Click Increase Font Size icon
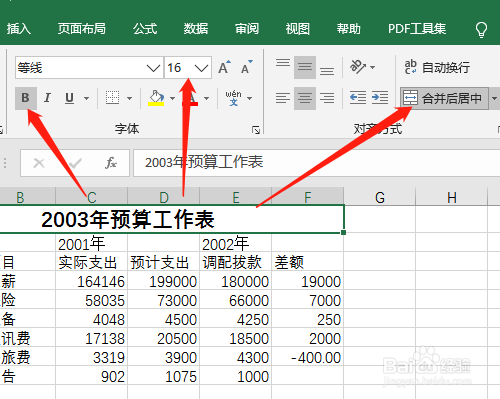 224,68
